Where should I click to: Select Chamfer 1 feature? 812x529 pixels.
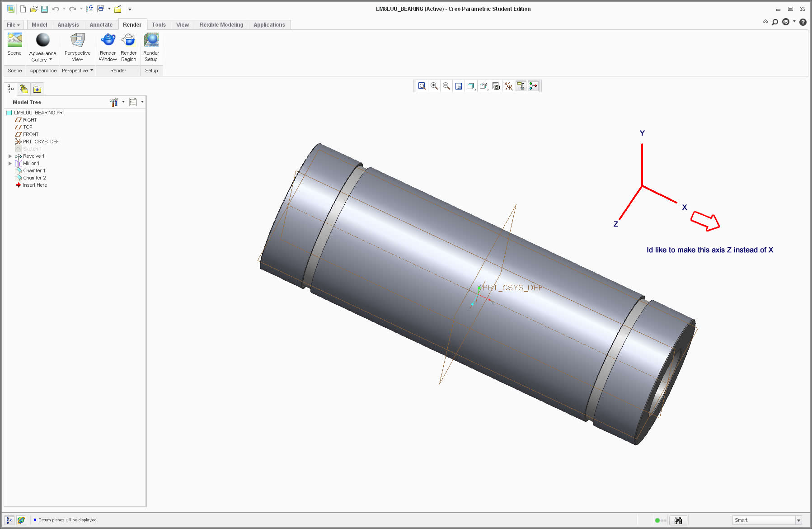point(34,170)
